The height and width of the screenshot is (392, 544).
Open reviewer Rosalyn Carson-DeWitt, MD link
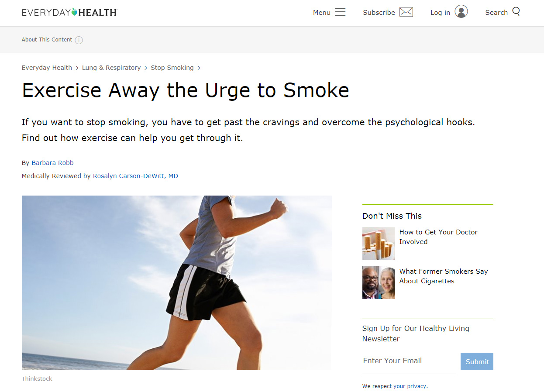point(135,176)
